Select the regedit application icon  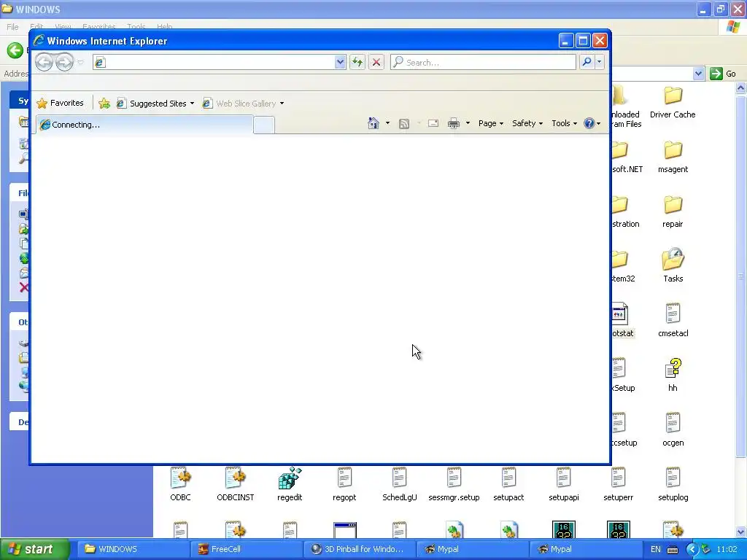pyautogui.click(x=290, y=478)
